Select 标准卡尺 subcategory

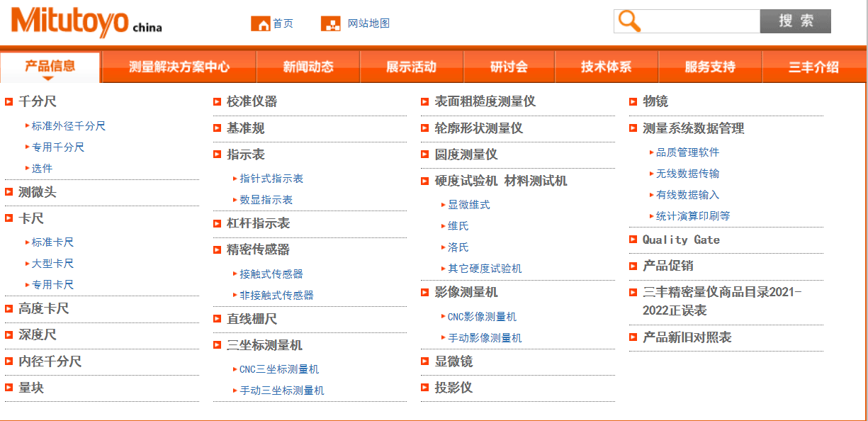[53, 242]
